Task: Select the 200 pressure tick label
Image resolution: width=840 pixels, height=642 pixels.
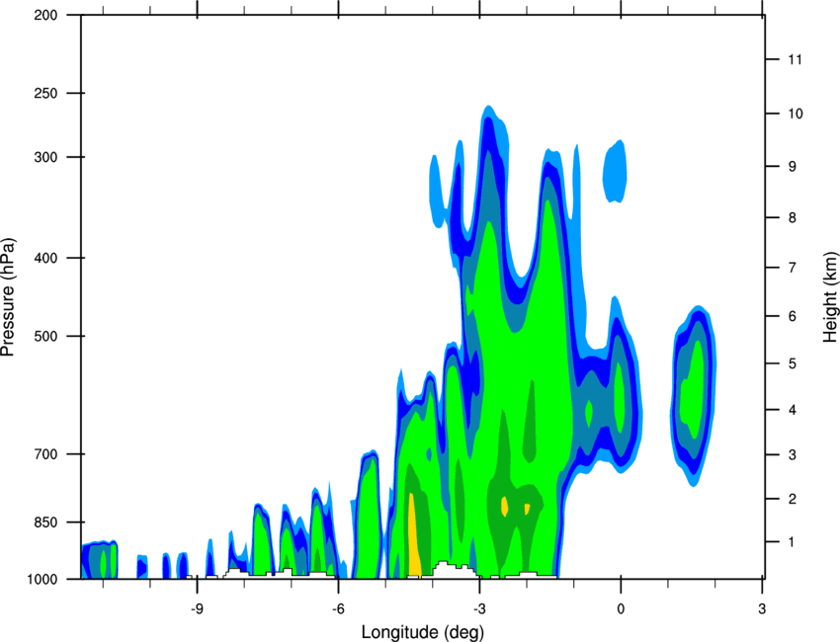Action: coord(45,15)
